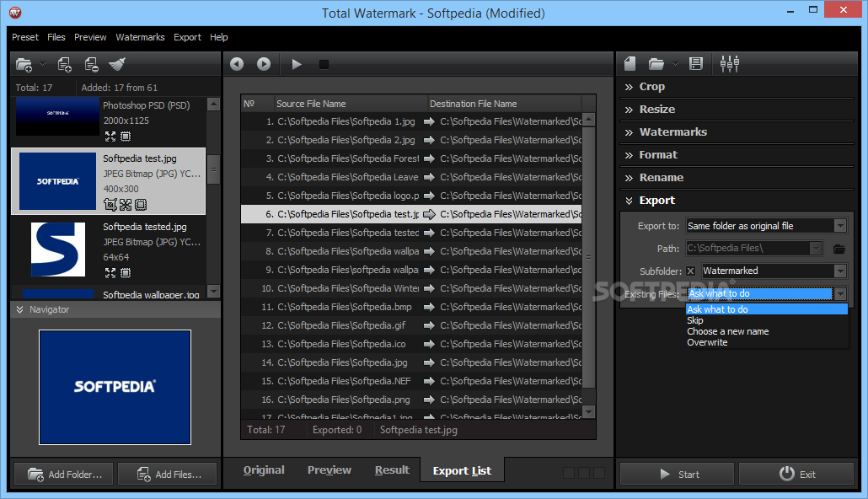The width and height of the screenshot is (868, 499).
Task: Click stamp icon under Softpedia tested.jpg
Action: coord(126,273)
